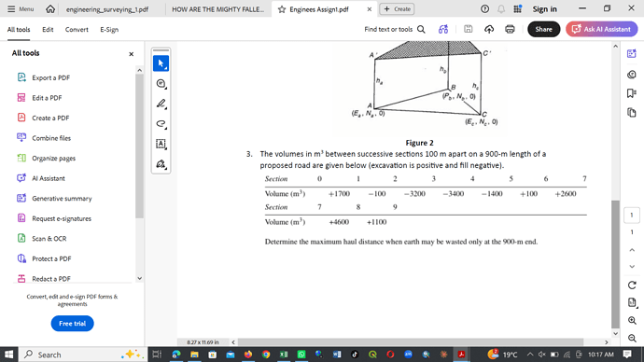Close the Enginees Assign1.pdf tab

pyautogui.click(x=369, y=9)
